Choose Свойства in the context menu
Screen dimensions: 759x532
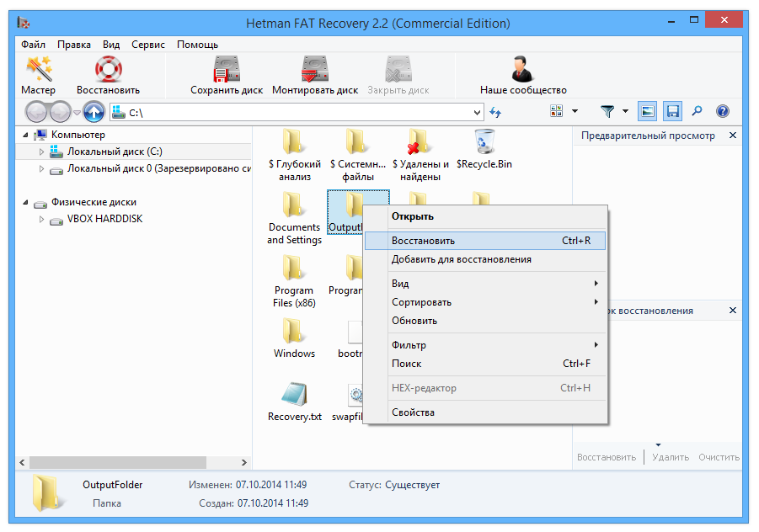(x=484, y=412)
